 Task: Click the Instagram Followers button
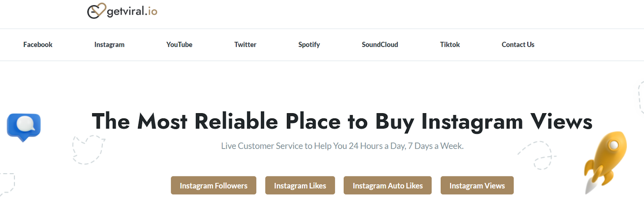[214, 185]
